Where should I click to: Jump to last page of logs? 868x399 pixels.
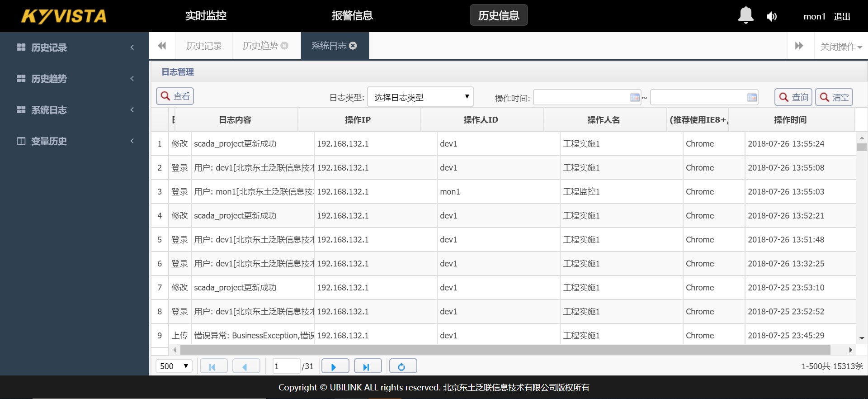pos(368,366)
